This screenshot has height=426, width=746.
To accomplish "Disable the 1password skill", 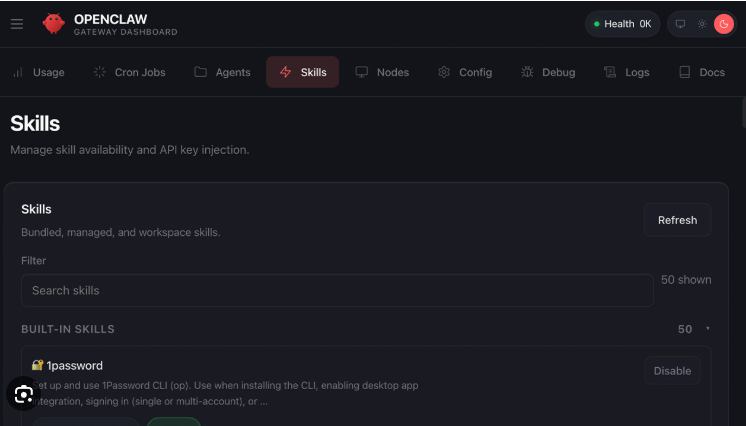I will pos(672,370).
